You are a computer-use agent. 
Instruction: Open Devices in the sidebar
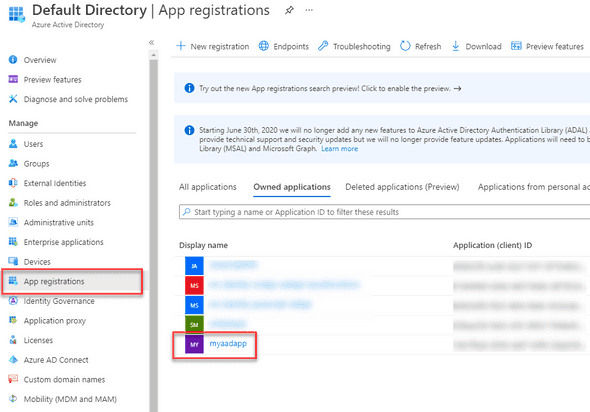tap(37, 262)
